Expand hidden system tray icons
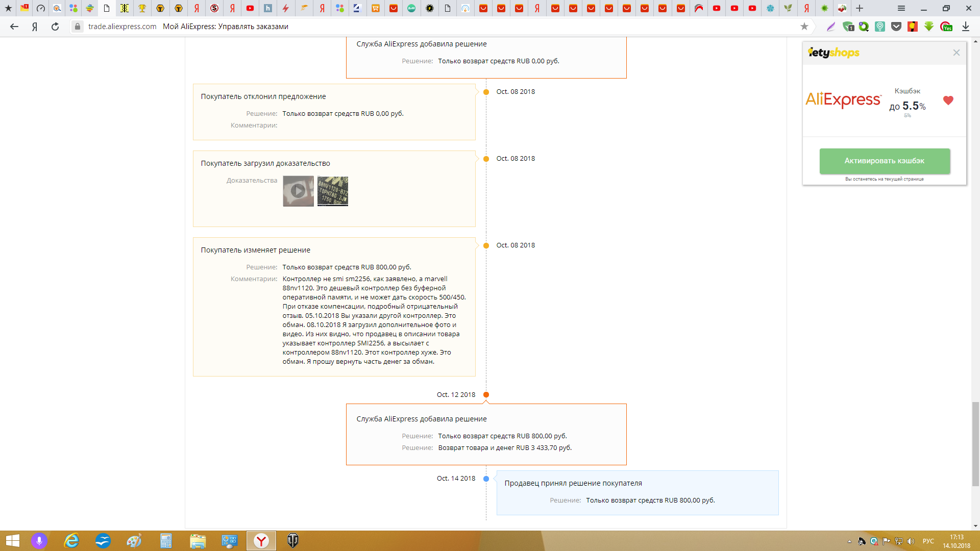The height and width of the screenshot is (551, 980). coord(849,541)
